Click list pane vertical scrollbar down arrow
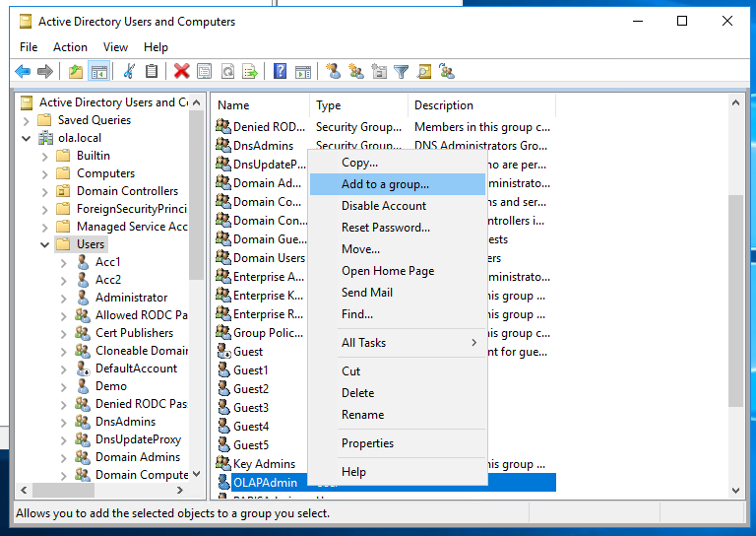 coord(735,491)
